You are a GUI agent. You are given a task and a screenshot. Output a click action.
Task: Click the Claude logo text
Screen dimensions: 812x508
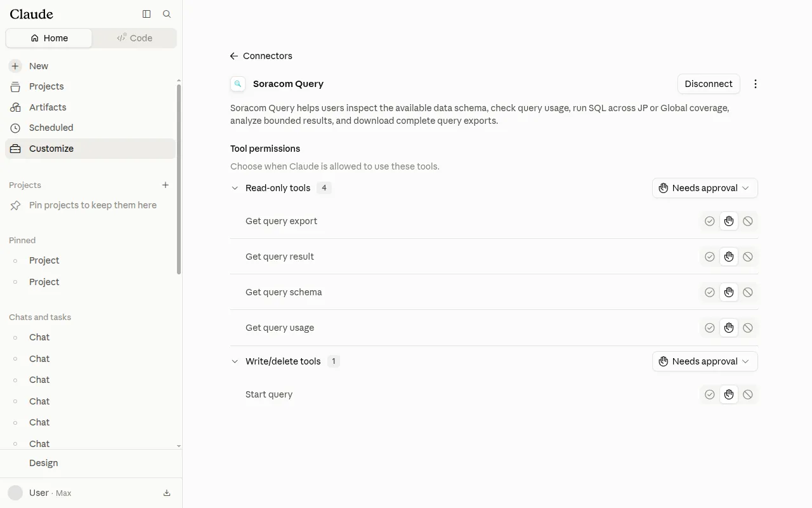coord(32,14)
